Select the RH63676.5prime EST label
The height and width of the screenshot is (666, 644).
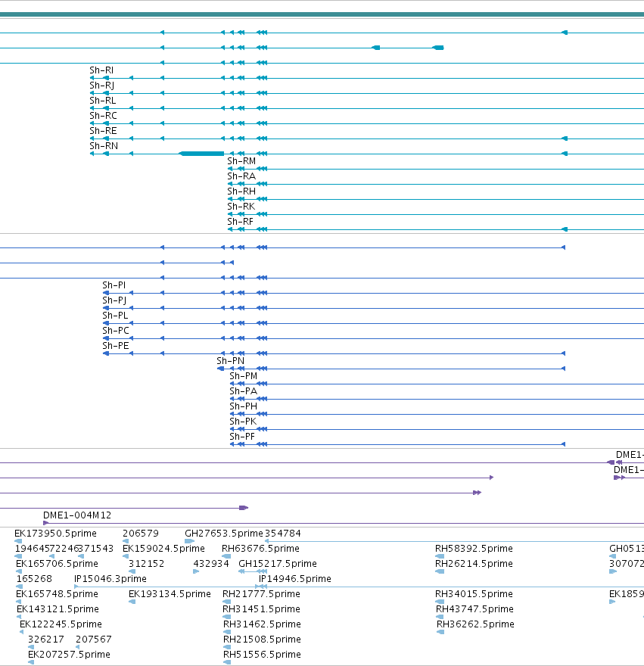tap(260, 549)
